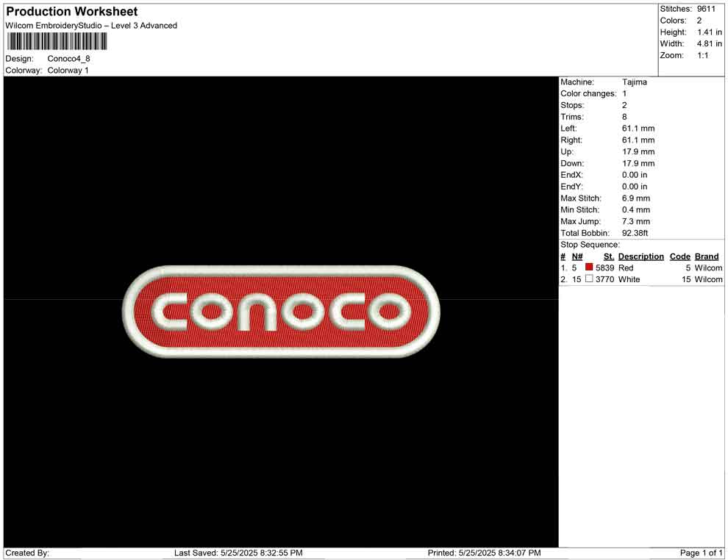This screenshot has height=560, width=728.
Task: Click the EndX value 0.00 in
Action: [x=635, y=174]
